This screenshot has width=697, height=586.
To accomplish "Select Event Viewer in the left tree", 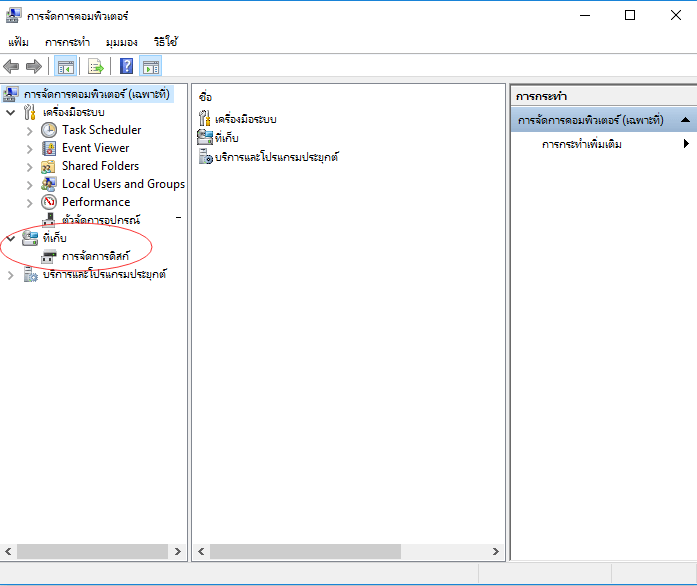I will (95, 148).
